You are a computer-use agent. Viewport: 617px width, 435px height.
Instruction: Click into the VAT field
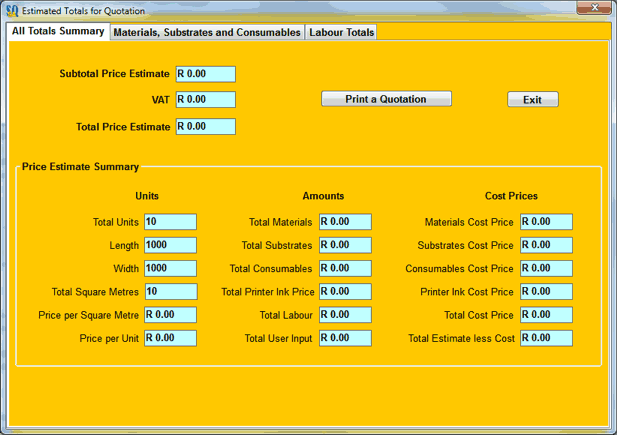pyautogui.click(x=205, y=100)
